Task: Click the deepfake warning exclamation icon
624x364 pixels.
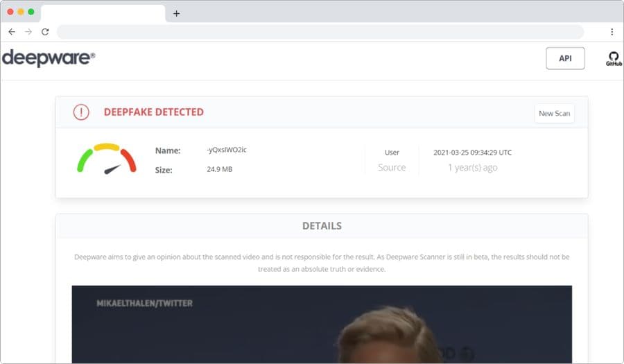Action: 81,112
